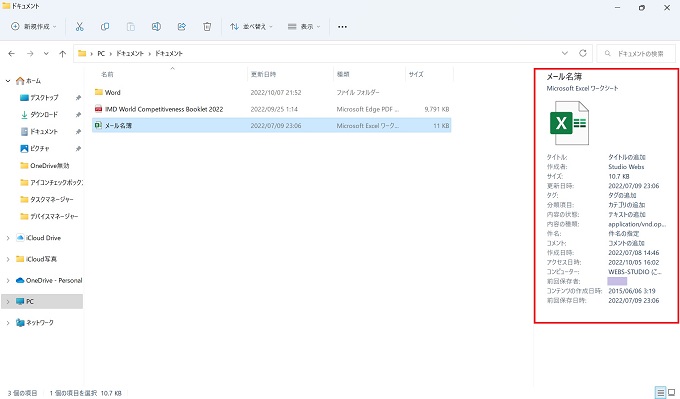Open the three-dot more options menu

click(342, 26)
